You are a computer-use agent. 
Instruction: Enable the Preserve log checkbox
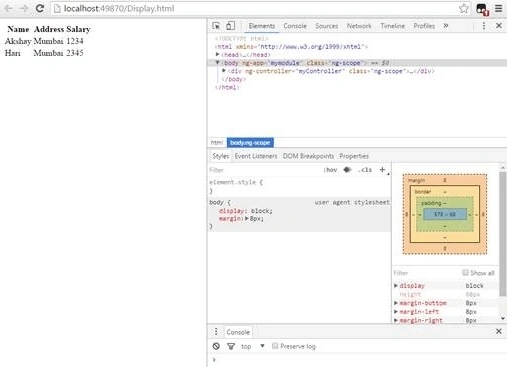coord(275,346)
